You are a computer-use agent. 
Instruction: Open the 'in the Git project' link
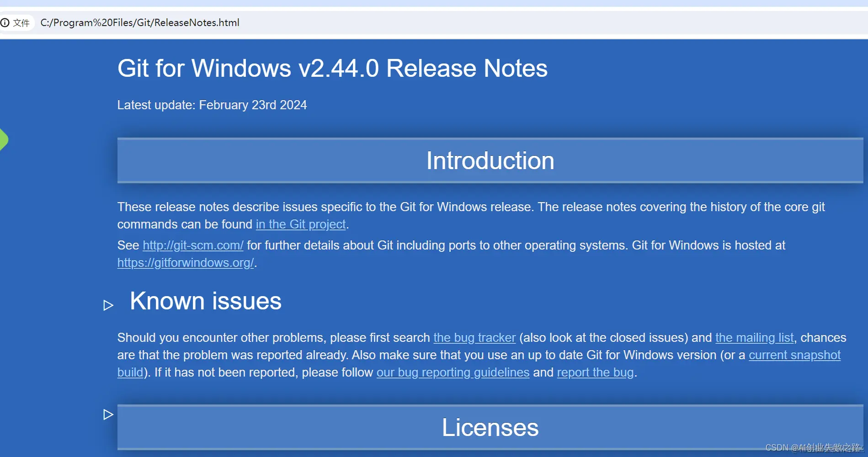coord(301,224)
